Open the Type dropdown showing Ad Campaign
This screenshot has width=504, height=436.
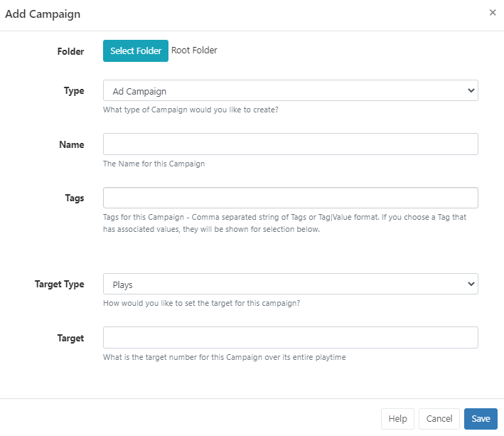coord(290,91)
